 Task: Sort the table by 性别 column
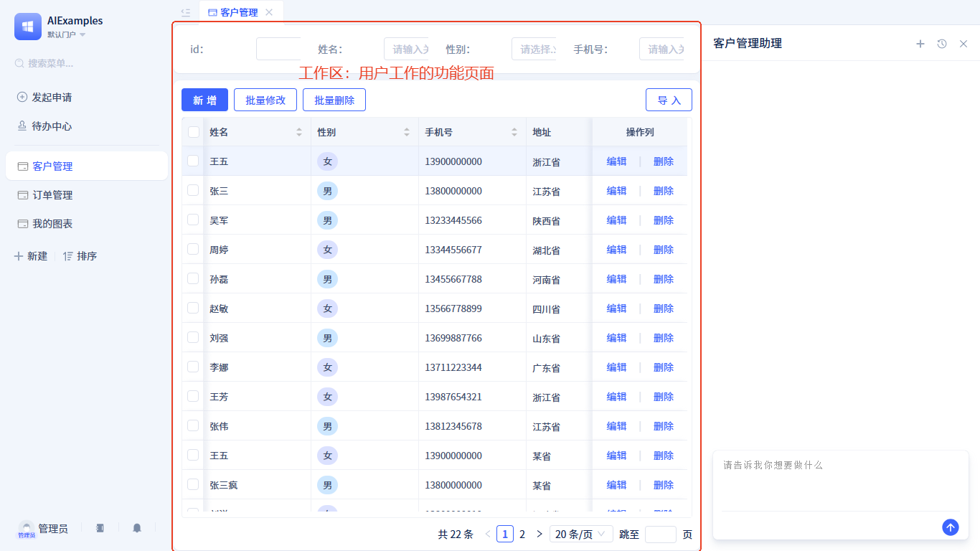tap(407, 132)
